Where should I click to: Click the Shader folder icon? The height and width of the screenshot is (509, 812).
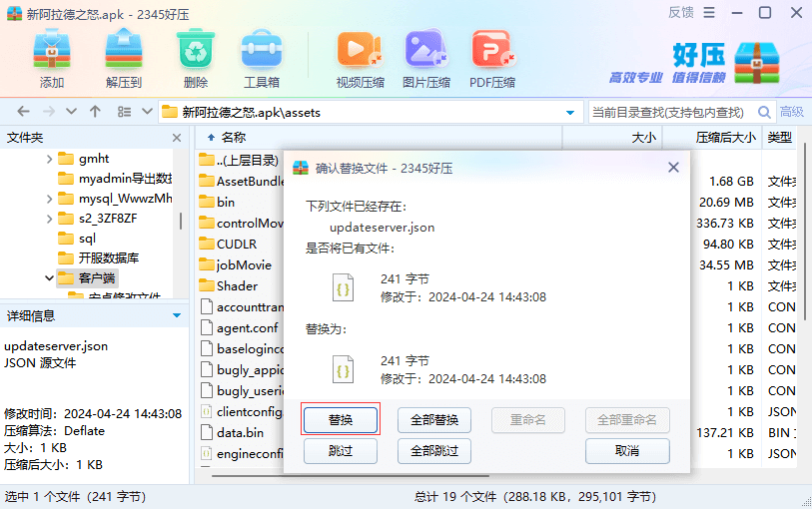[x=207, y=285]
